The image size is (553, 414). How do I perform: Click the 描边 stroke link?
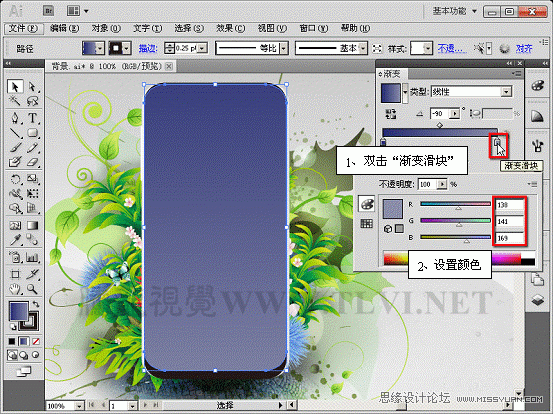pos(148,48)
